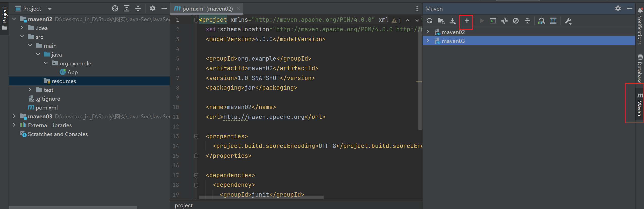Collapse the maven02 project root

pos(14,19)
